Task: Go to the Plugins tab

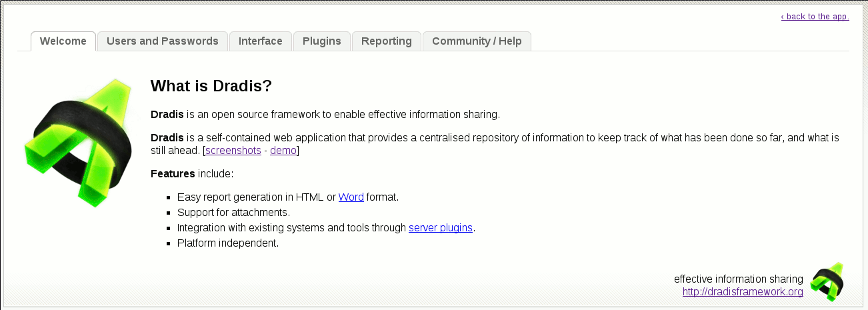Action: pos(322,41)
